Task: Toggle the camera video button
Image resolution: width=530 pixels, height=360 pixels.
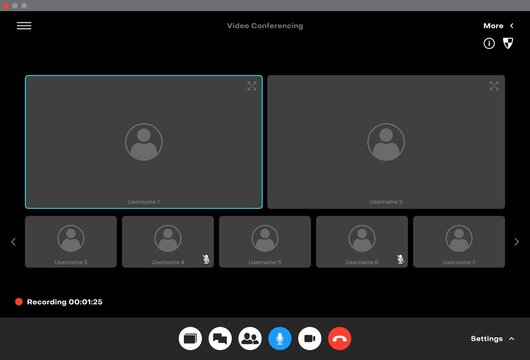Action: (310, 338)
